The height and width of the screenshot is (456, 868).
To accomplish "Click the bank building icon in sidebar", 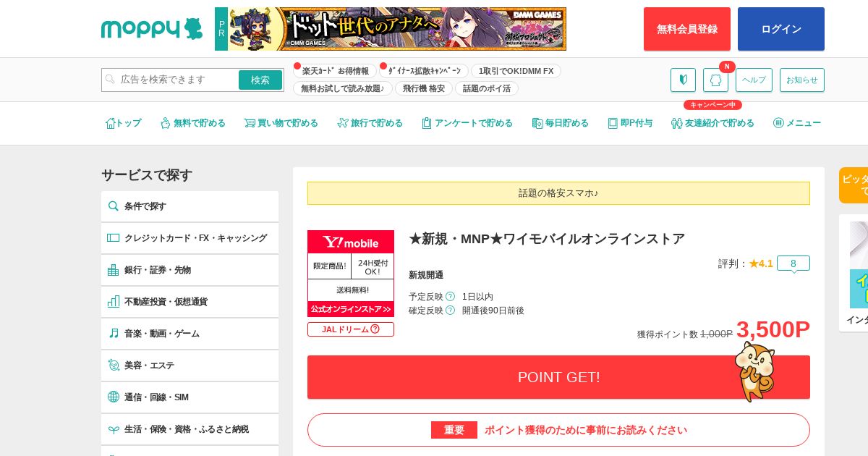I will coord(114,270).
